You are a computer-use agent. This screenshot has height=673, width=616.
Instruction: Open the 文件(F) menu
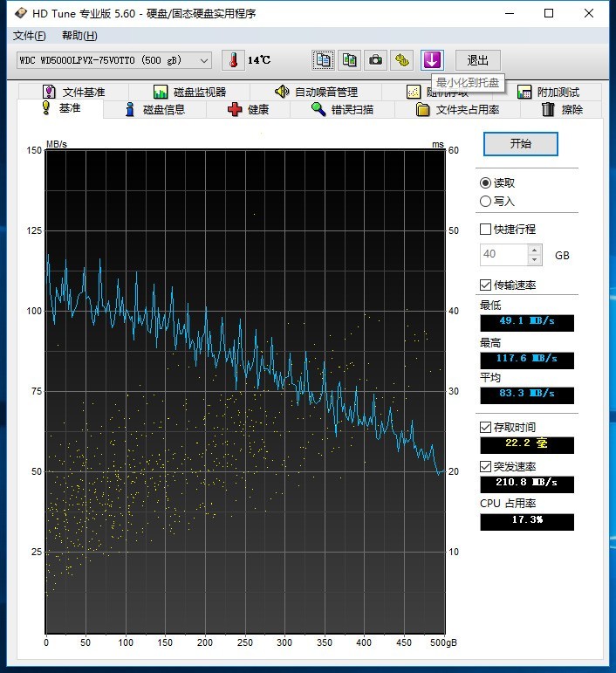30,36
